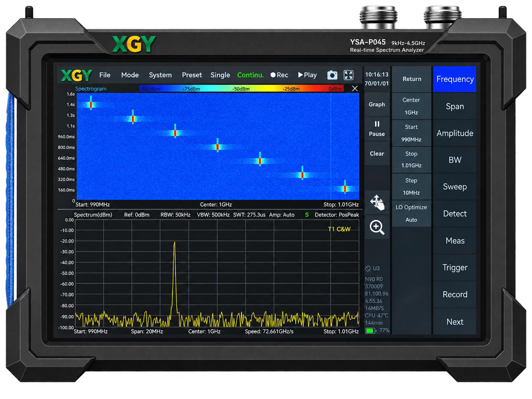Click the CPU 47°C status
Image resolution: width=532 pixels, height=399 pixels.
click(377, 316)
